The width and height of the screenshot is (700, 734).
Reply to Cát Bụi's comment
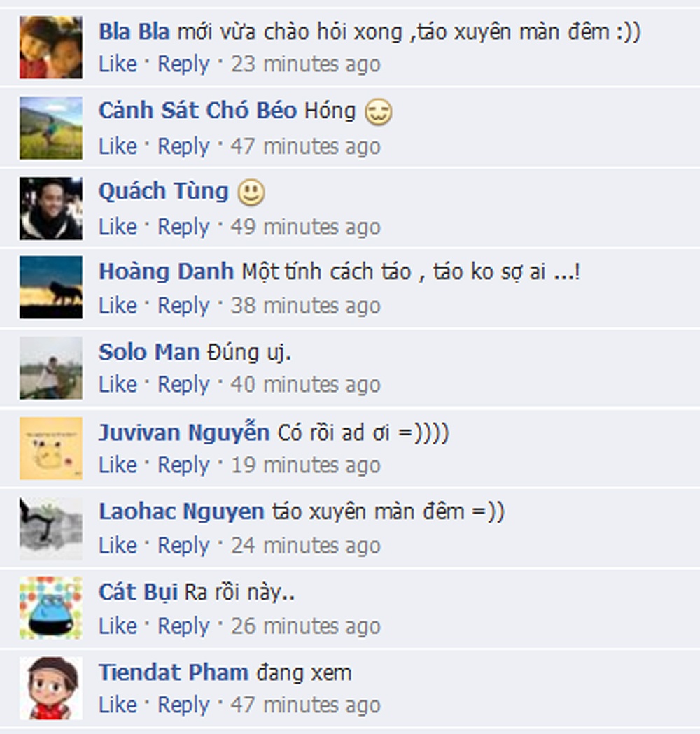[183, 626]
